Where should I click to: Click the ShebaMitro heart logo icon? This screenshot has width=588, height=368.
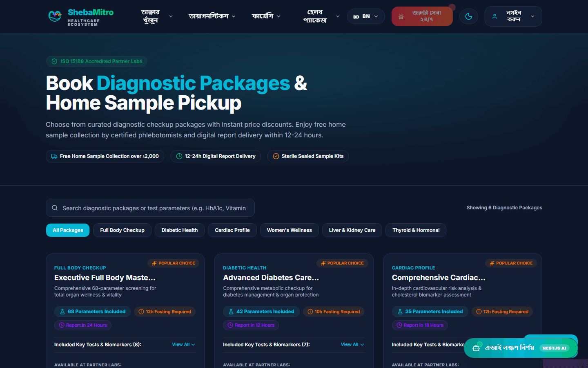coord(55,16)
